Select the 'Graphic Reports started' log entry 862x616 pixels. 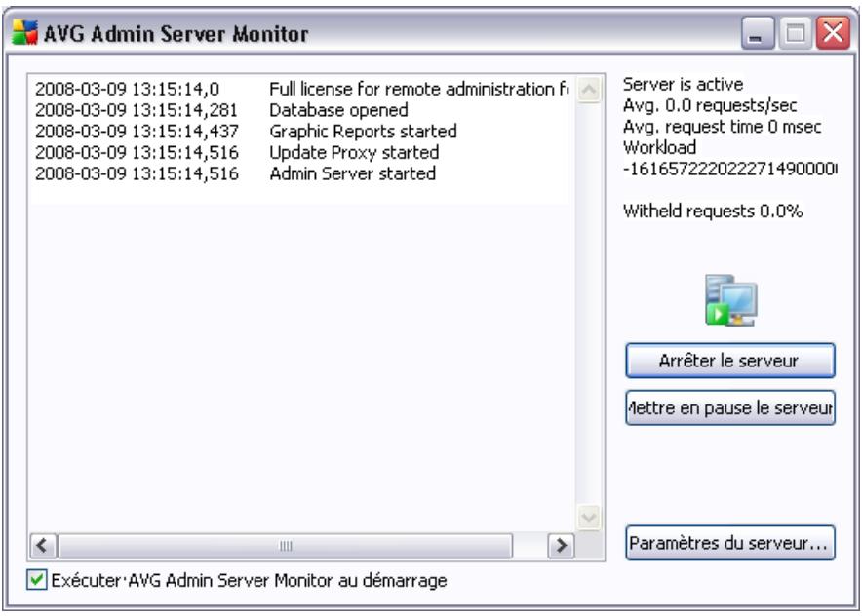(301, 131)
